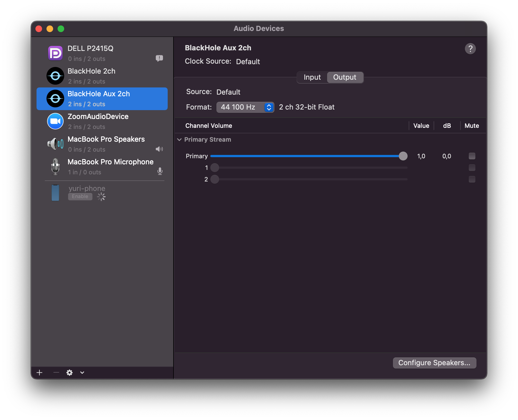Click the MacBook Pro Microphone icon

55,167
